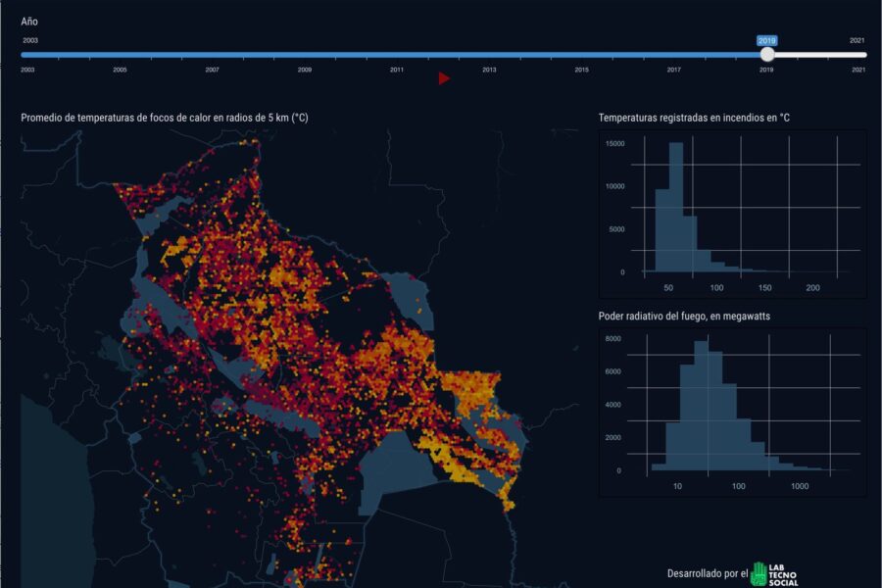Click the 'Poder radiativo del fuego' chart title
The height and width of the screenshot is (588, 882).
(x=684, y=317)
